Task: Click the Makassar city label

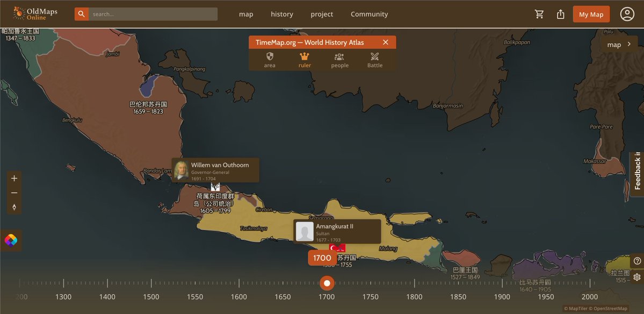Action: pyautogui.click(x=594, y=161)
